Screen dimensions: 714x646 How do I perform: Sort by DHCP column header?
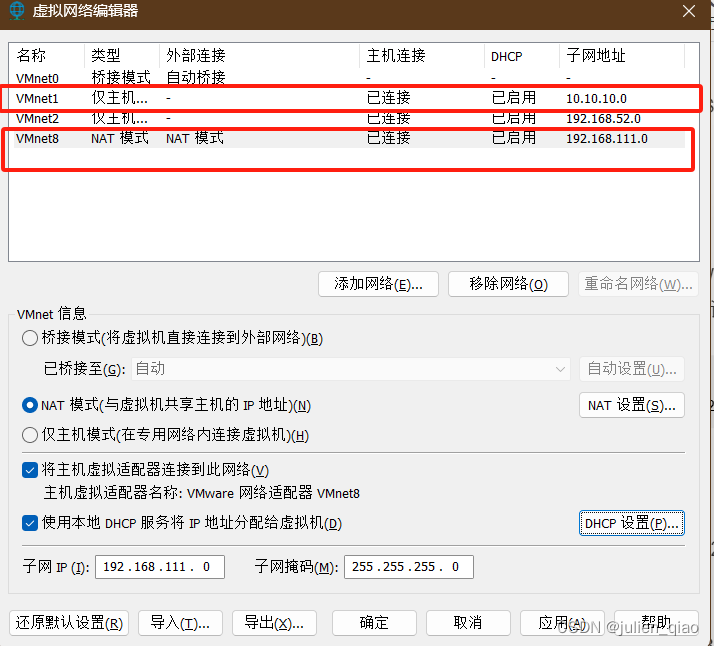coord(522,56)
